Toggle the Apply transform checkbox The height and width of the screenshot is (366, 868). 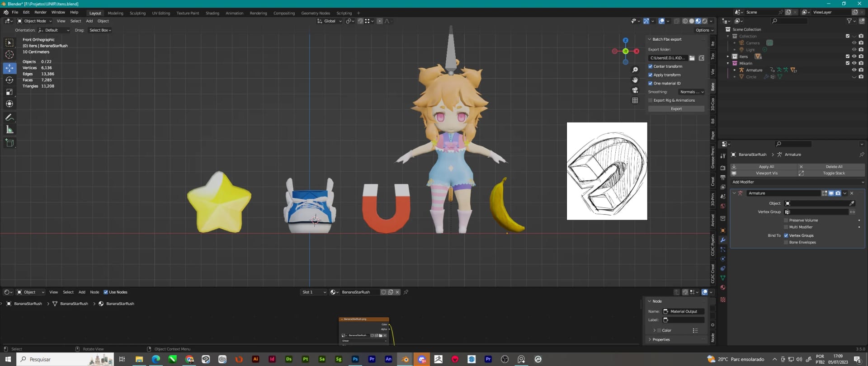pos(651,75)
